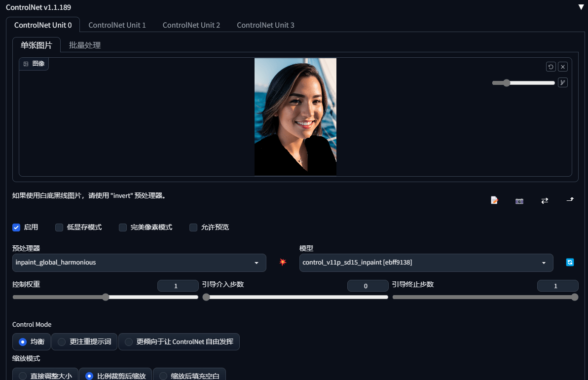Switch to the ControlNet Unit 1 tab
Viewport: 588px width, 380px height.
(117, 25)
